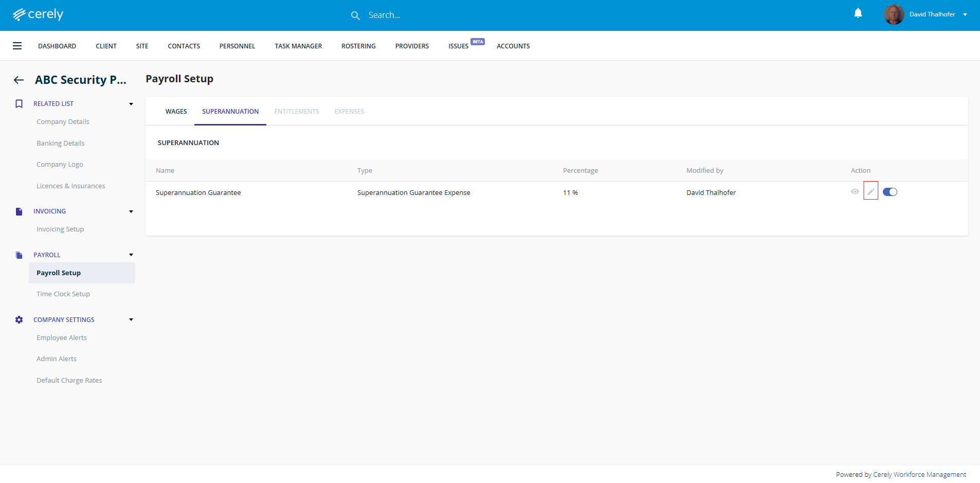
Task: Click the Cerely logo
Action: [38, 14]
